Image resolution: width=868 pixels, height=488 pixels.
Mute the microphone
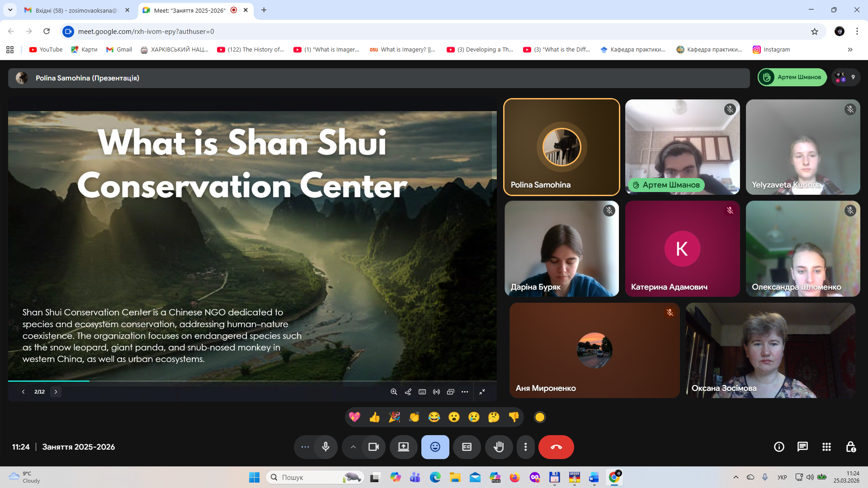coord(325,447)
